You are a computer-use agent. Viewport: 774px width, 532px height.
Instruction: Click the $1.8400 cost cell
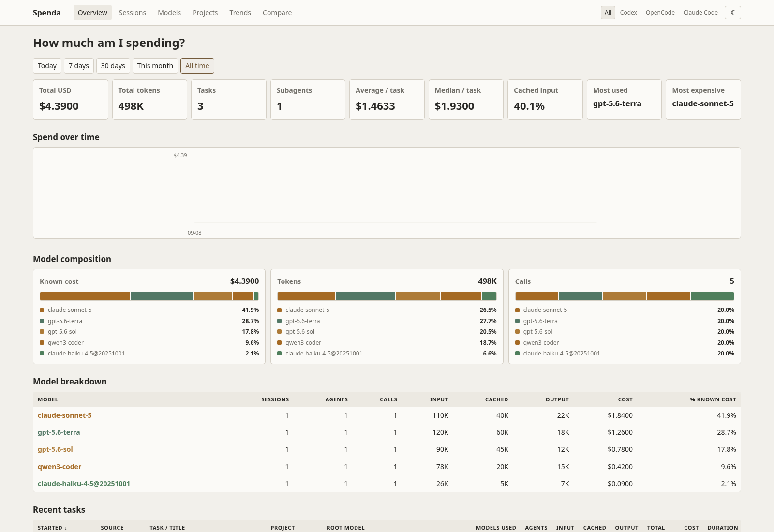pyautogui.click(x=620, y=415)
